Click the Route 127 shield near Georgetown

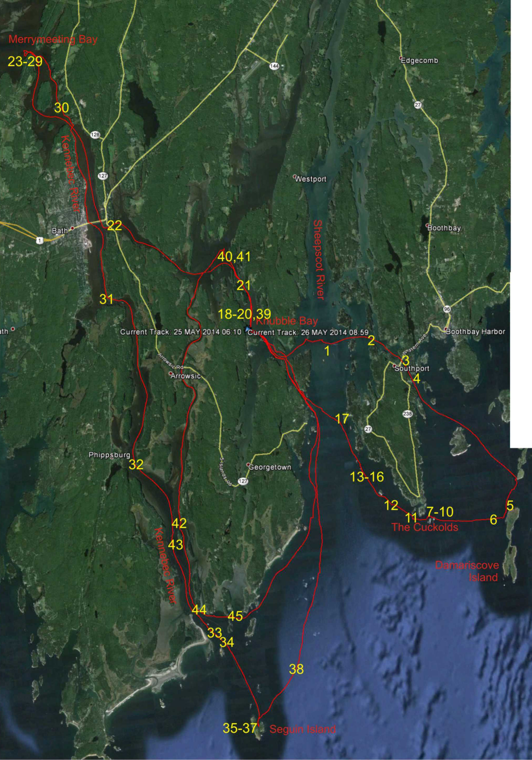click(243, 481)
